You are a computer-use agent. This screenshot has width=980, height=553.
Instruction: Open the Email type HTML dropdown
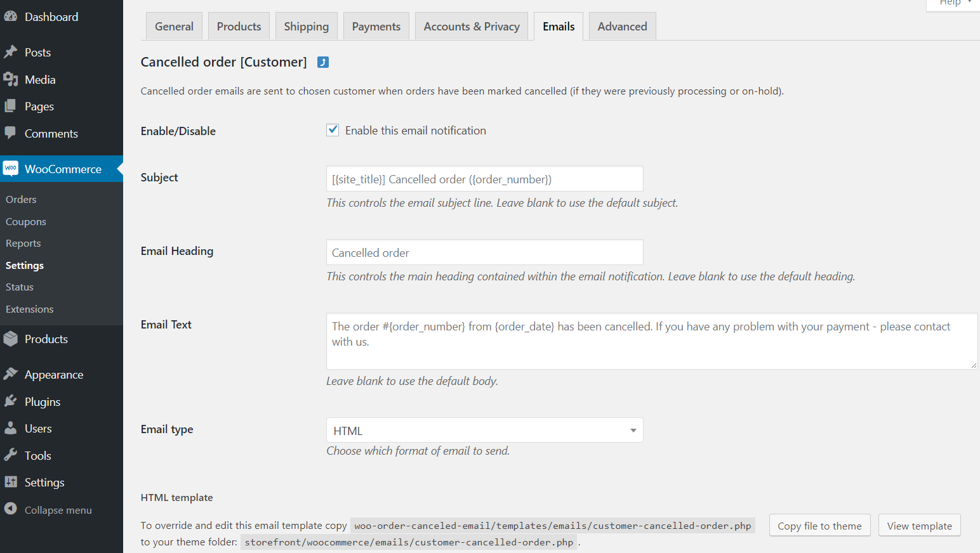pos(484,430)
